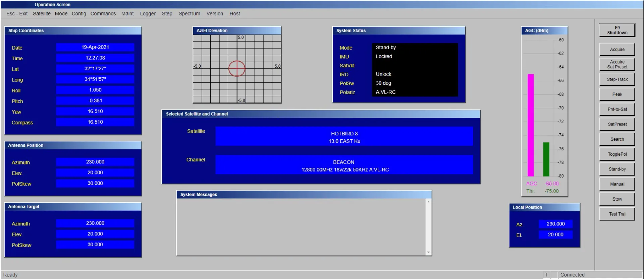Switch antenna to Stand-by
The height and width of the screenshot is (279, 644).
(x=617, y=169)
